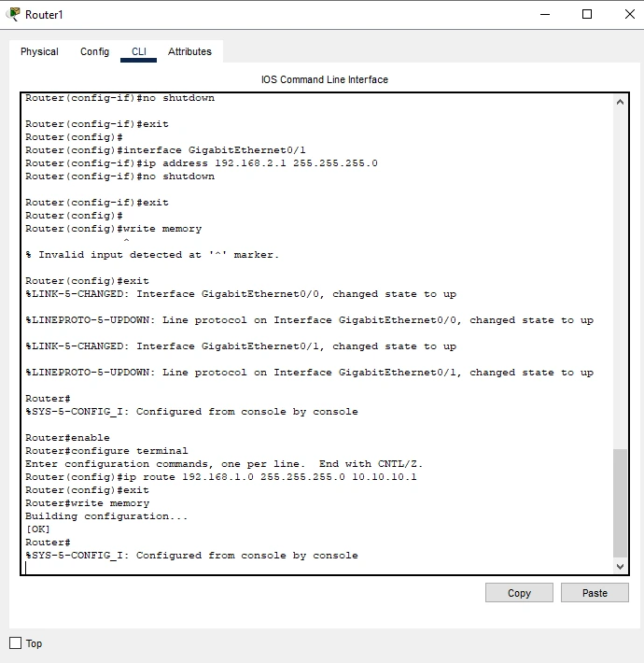Close the Router1 window
This screenshot has height=663, width=644.
[x=630, y=14]
